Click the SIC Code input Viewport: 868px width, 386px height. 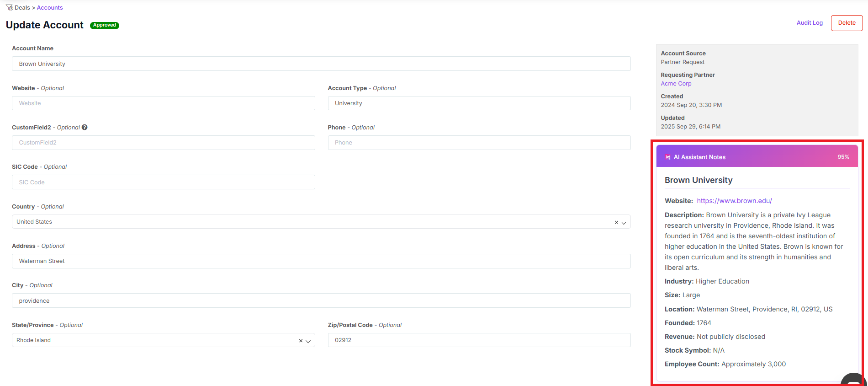[x=163, y=182]
